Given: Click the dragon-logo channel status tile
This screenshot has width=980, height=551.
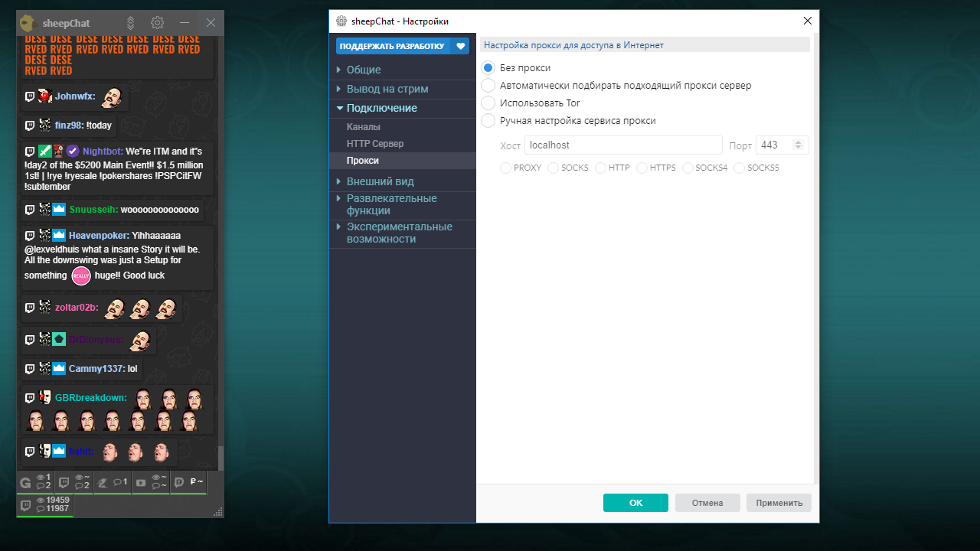Looking at the screenshot, I should coord(113,482).
